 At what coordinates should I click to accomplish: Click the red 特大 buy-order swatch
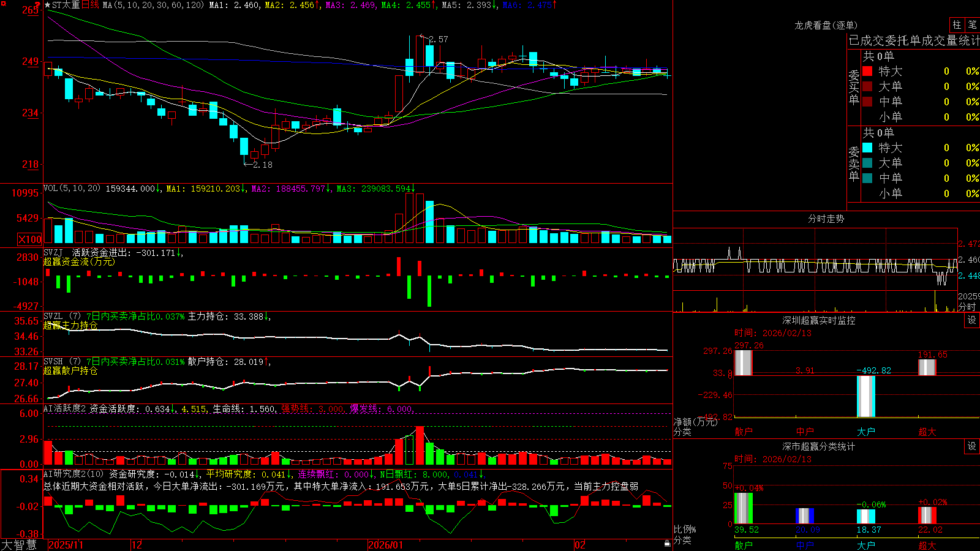[x=867, y=71]
